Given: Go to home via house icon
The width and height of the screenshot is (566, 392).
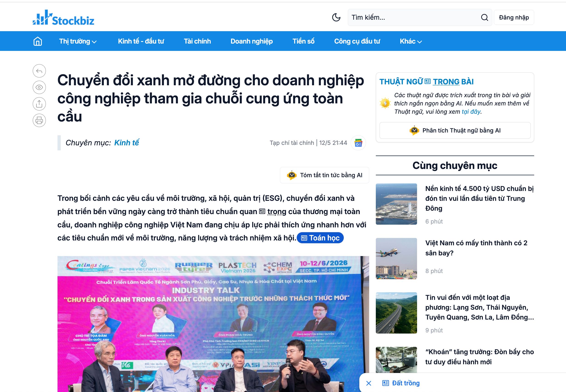Looking at the screenshot, I should click(x=38, y=41).
